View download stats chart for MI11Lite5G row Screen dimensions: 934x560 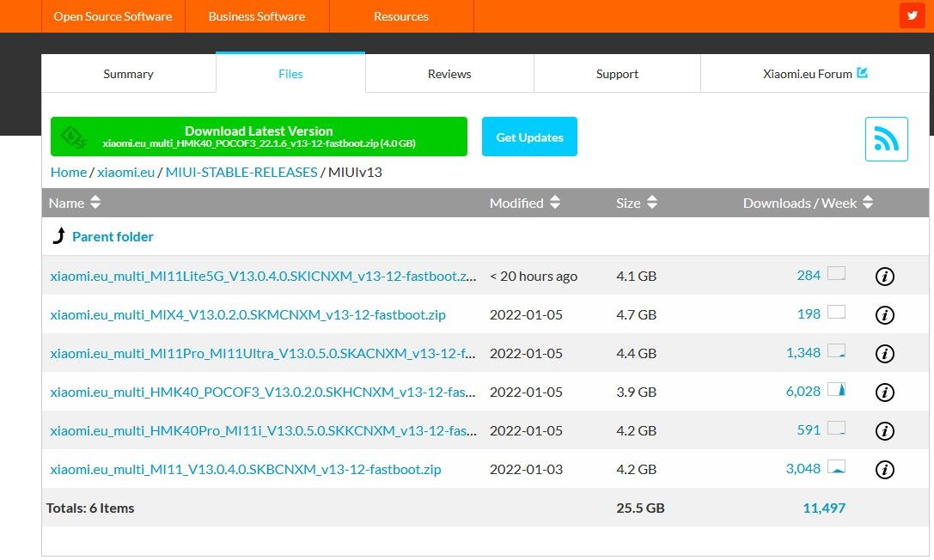tap(836, 274)
